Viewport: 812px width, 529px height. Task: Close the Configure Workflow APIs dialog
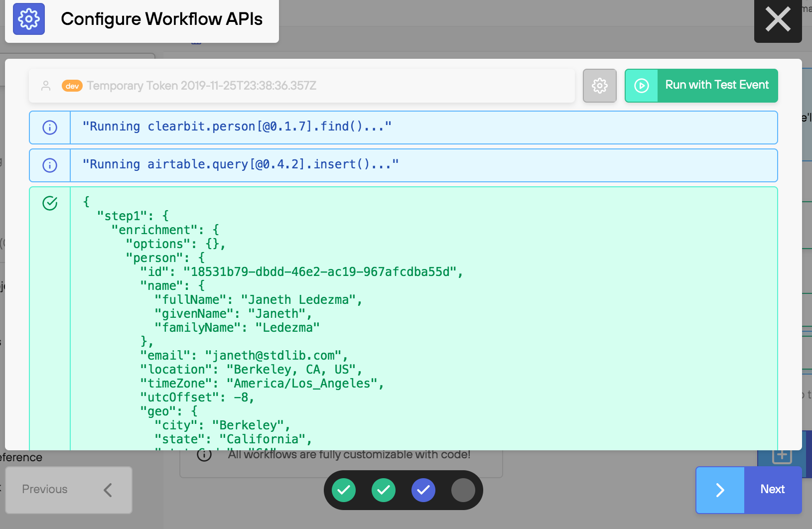[x=778, y=20]
